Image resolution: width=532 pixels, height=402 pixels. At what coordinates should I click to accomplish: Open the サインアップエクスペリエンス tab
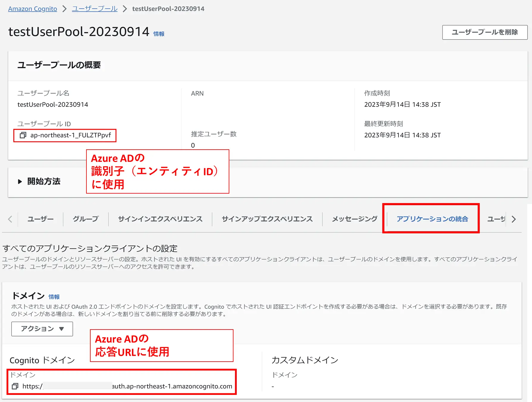click(267, 219)
